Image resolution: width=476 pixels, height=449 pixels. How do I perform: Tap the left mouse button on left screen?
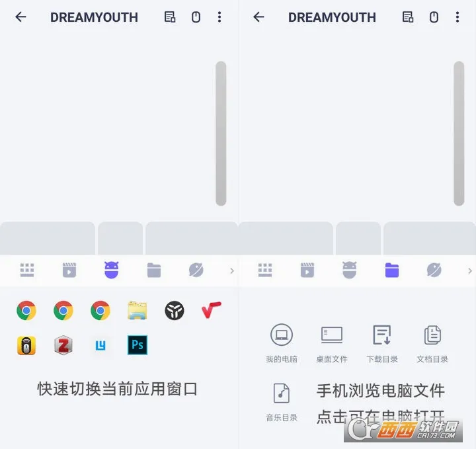point(48,238)
